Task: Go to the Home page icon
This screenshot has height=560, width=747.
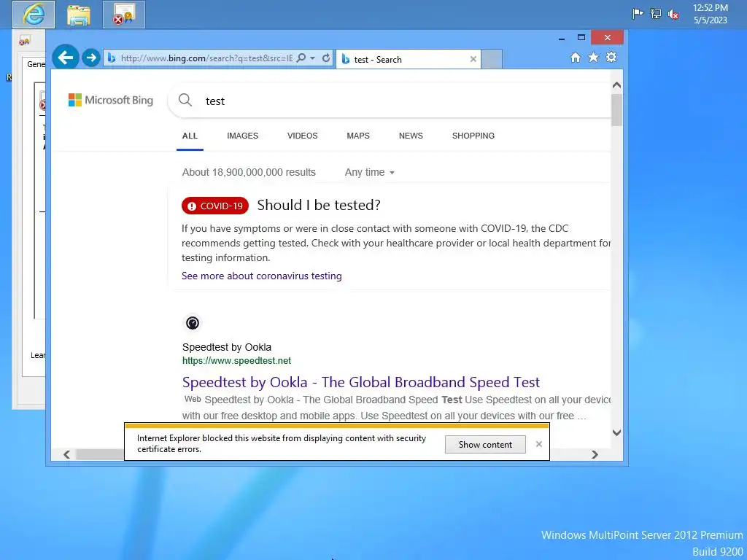Action: pyautogui.click(x=576, y=58)
